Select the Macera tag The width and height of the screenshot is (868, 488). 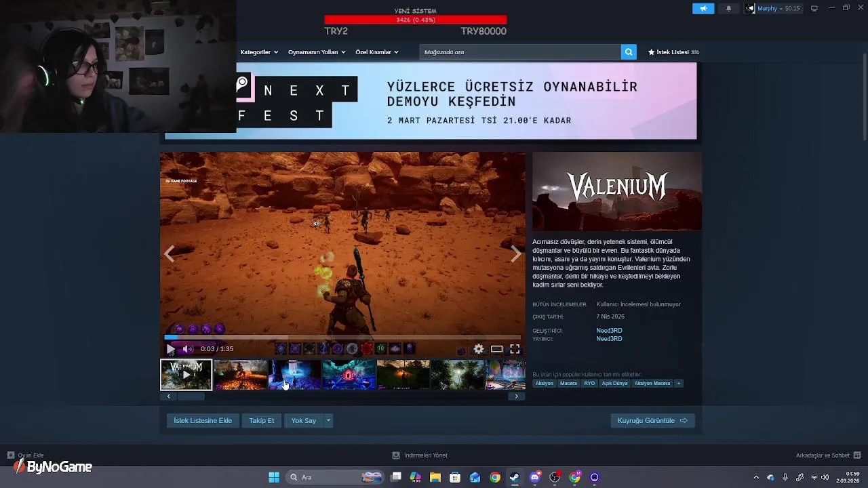click(x=568, y=384)
